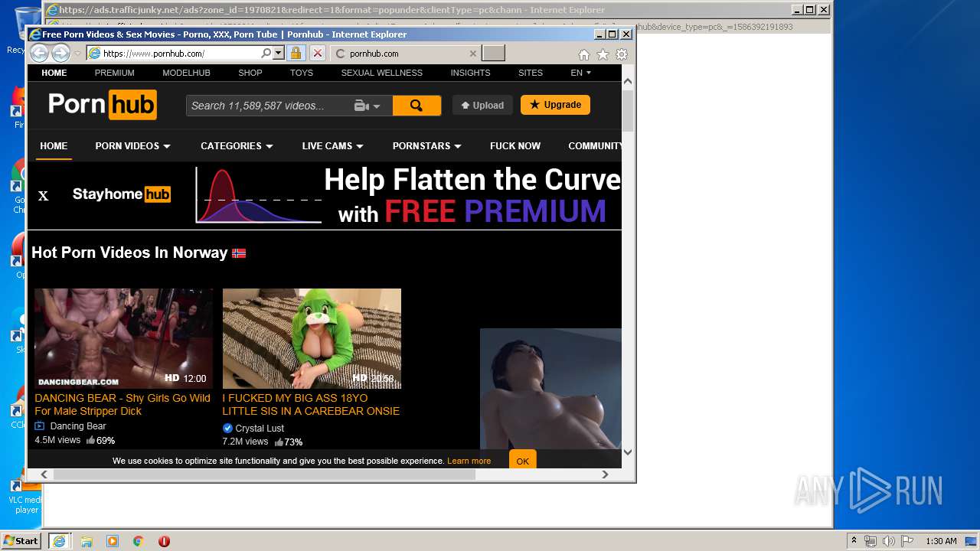The height and width of the screenshot is (551, 980).
Task: Click the orange search magnifier button
Action: (x=416, y=106)
